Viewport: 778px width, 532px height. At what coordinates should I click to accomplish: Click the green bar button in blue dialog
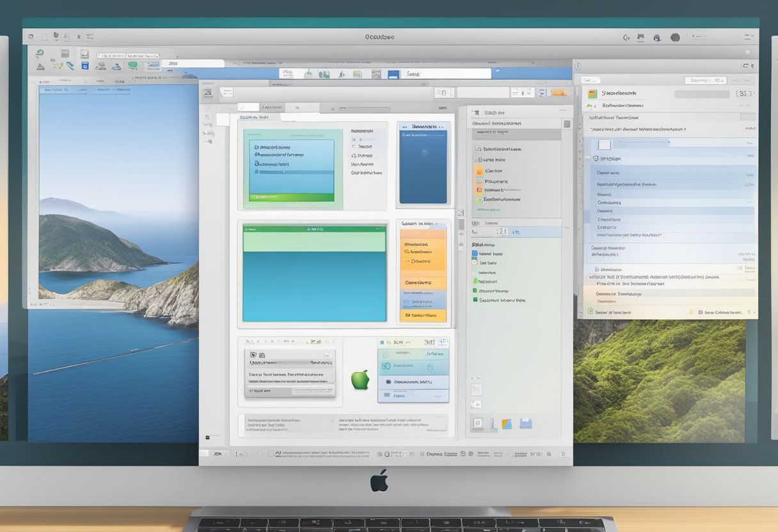click(x=291, y=198)
